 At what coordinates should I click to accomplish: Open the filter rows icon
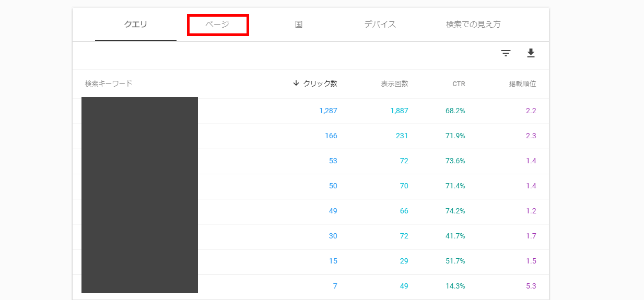coord(506,53)
